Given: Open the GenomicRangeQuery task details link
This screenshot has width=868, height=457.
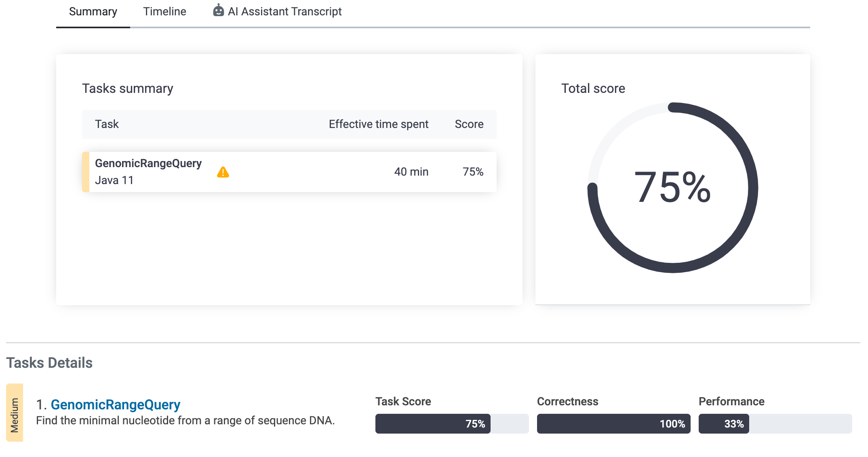Looking at the screenshot, I should (115, 405).
